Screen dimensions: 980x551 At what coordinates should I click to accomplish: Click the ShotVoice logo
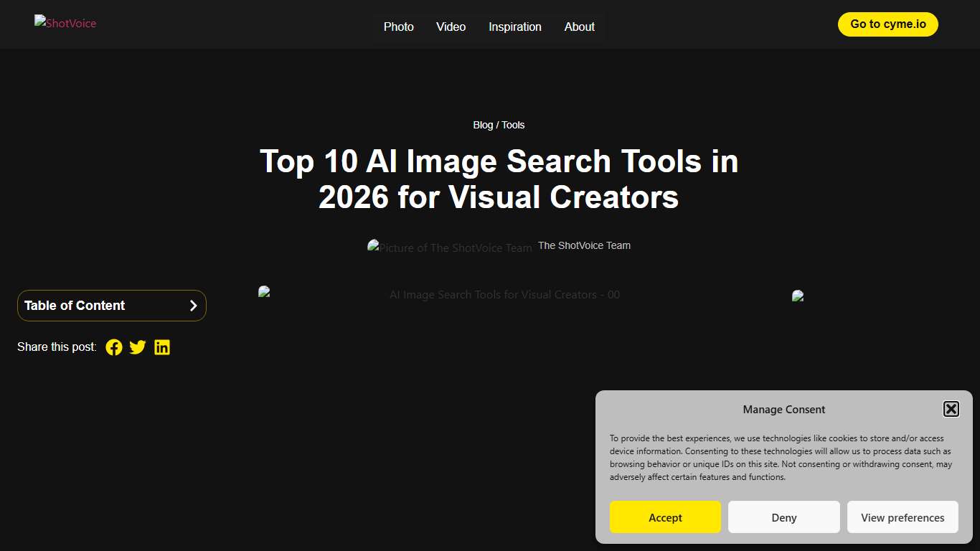65,23
